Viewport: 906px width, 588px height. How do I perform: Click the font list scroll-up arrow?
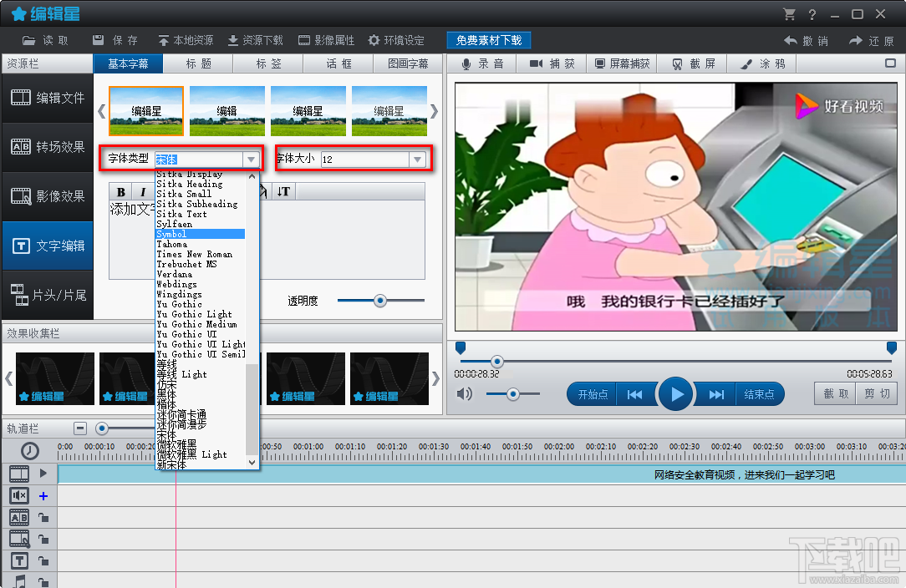(252, 177)
